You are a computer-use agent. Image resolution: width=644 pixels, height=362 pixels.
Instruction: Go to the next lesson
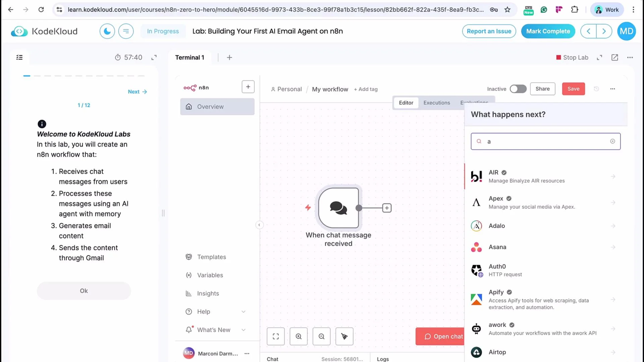604,31
